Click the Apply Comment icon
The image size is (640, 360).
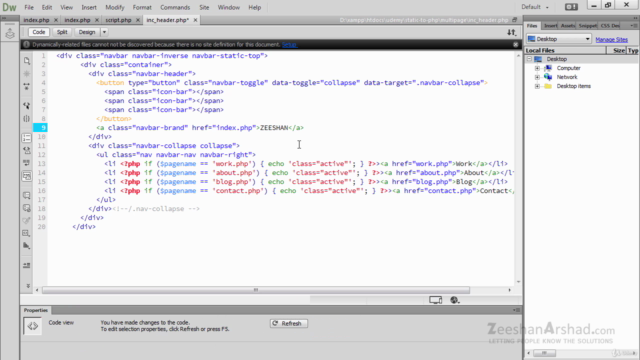(27, 196)
